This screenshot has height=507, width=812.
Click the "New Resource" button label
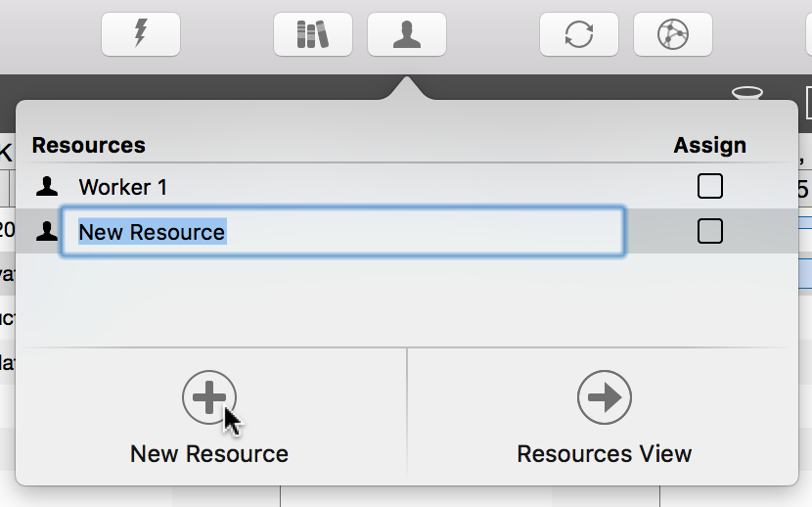[209, 454]
